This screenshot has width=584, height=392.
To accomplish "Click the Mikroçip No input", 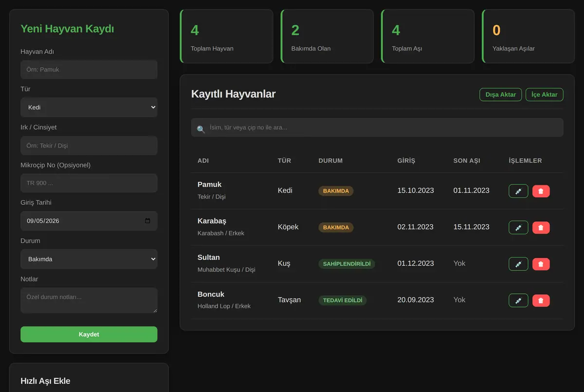I will (x=89, y=183).
